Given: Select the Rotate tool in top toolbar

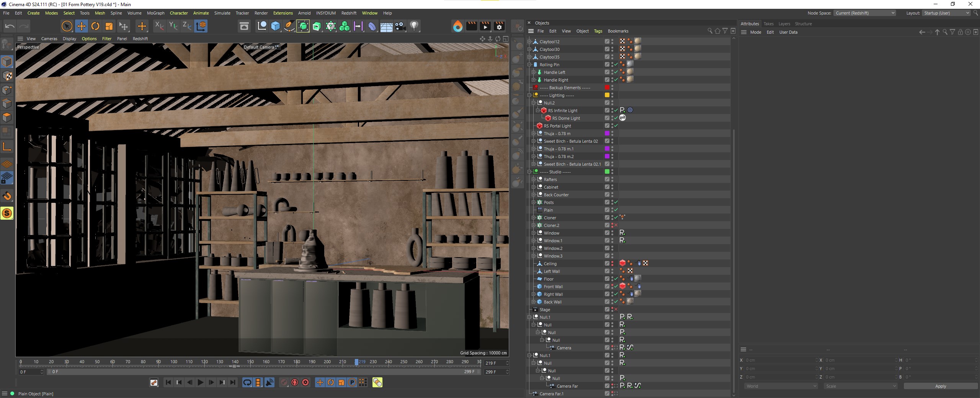Looking at the screenshot, I should tap(95, 26).
